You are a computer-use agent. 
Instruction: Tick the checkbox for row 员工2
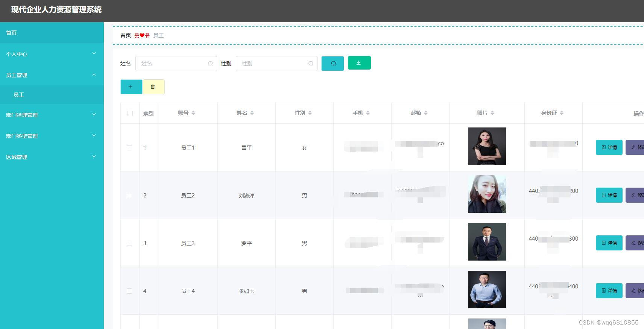coord(129,196)
